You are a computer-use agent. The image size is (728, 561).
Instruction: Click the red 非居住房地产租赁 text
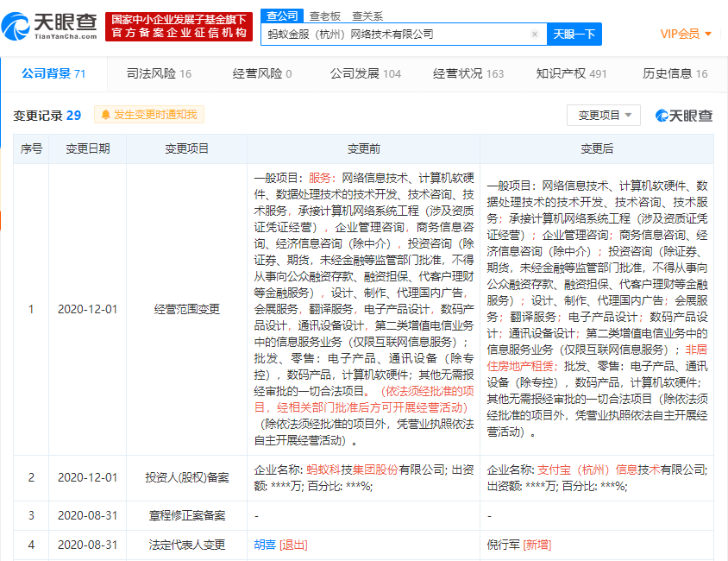(597, 357)
